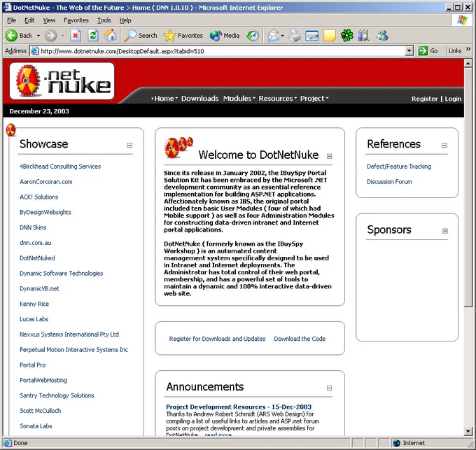Collapse the Announcements module
Screen dimensions: 476x450
tap(330, 388)
